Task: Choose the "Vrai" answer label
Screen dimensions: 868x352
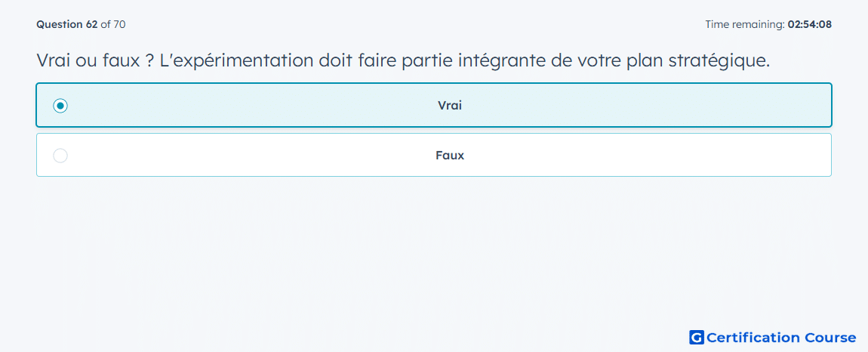Action: coord(449,106)
